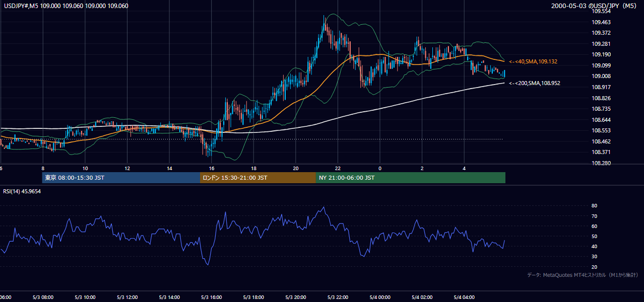Click the 5/3 18:00 time axis label
The height and width of the screenshot is (302, 644).
(x=253, y=297)
